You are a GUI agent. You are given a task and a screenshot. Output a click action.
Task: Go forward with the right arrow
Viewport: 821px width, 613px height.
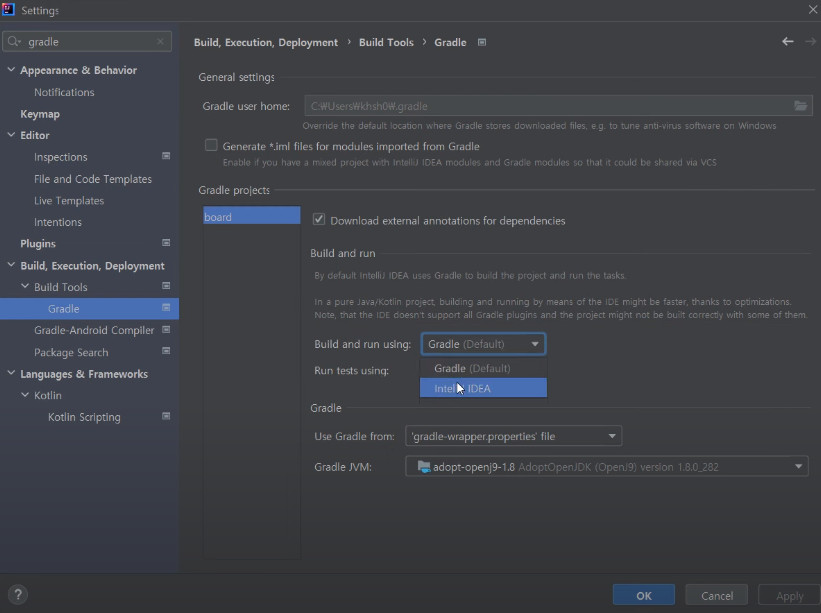point(811,41)
